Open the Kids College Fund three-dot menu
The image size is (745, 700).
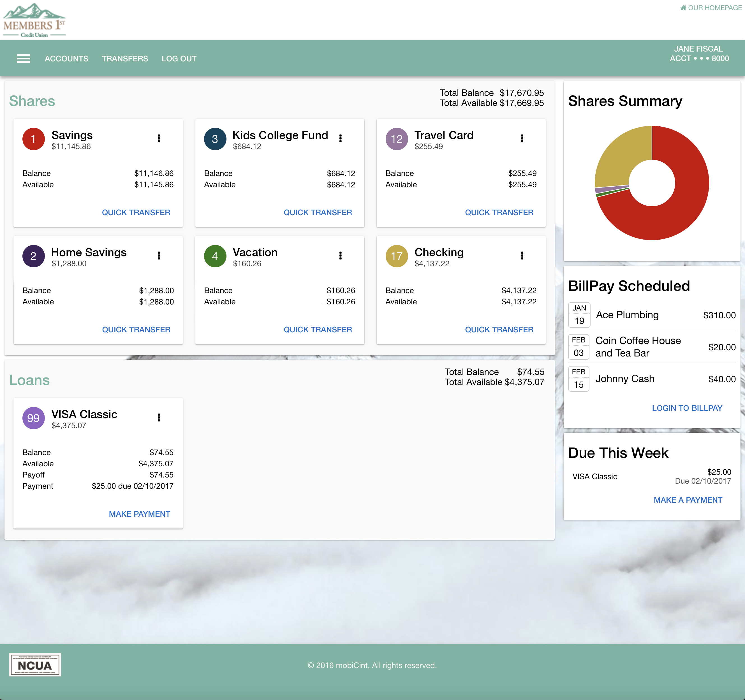click(x=340, y=139)
